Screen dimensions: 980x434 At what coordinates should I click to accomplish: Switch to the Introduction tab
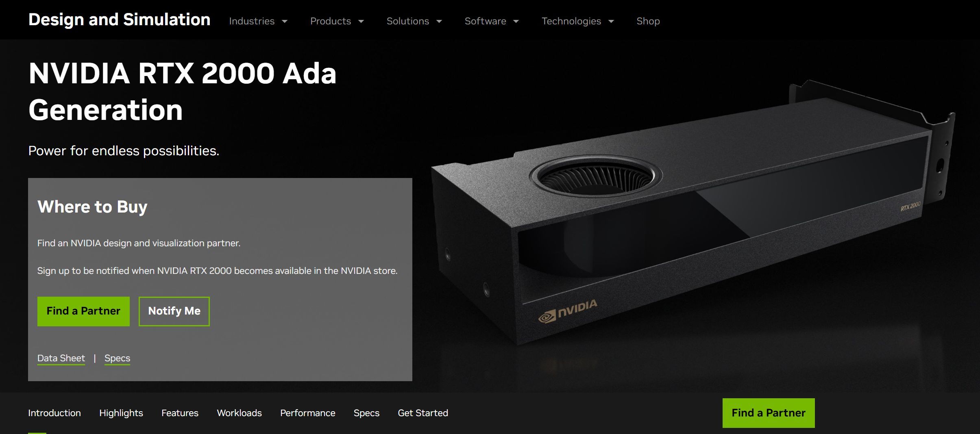tap(54, 413)
